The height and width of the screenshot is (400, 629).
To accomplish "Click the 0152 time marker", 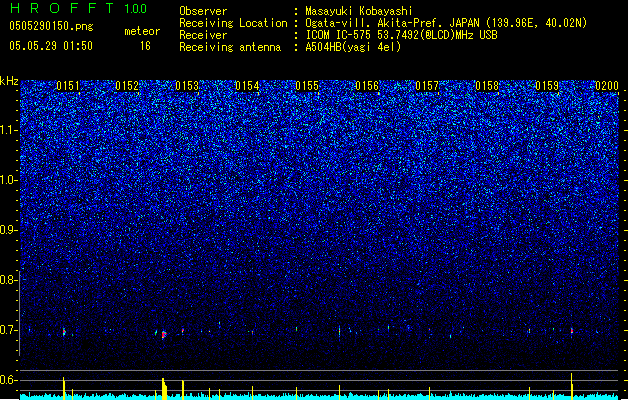I will [127, 86].
